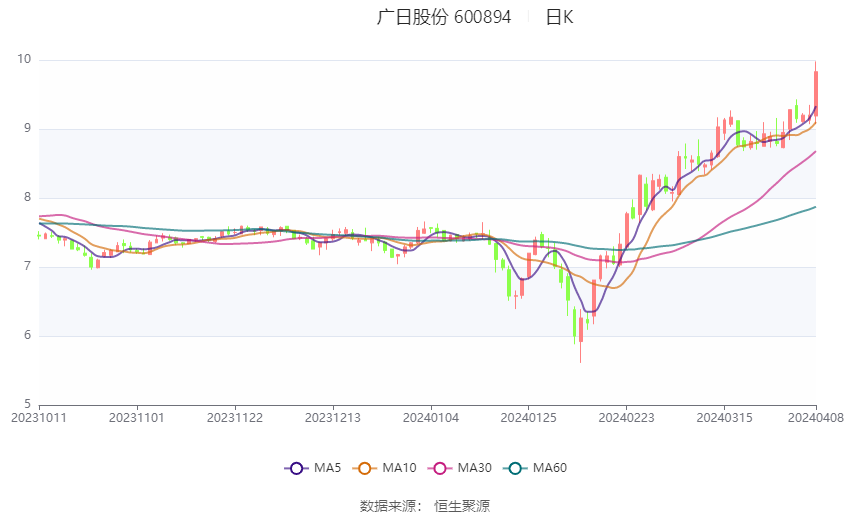Click the 20240104 x-axis date label

[x=431, y=418]
